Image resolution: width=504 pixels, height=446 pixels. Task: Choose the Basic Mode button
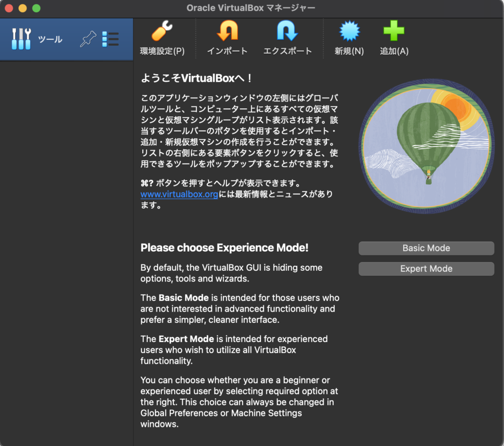(426, 248)
